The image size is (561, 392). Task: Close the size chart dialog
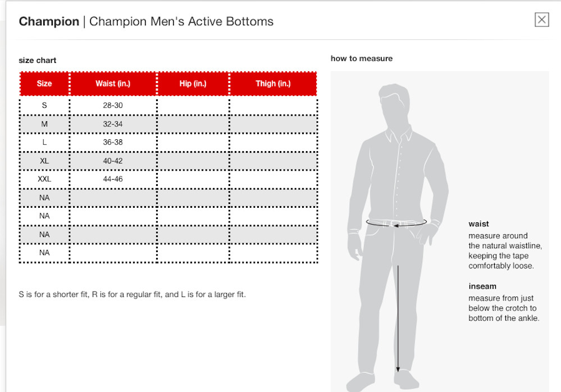pos(541,20)
